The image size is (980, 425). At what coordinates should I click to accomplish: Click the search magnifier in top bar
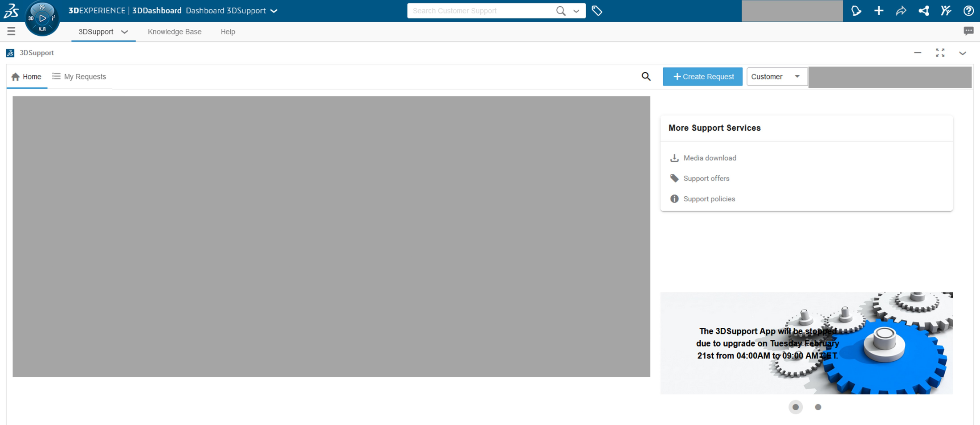pyautogui.click(x=560, y=11)
